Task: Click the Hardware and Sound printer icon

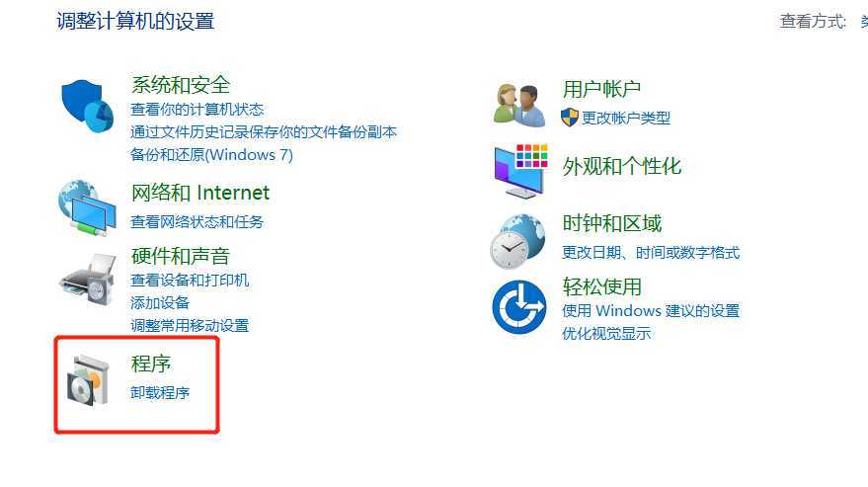Action: click(88, 280)
